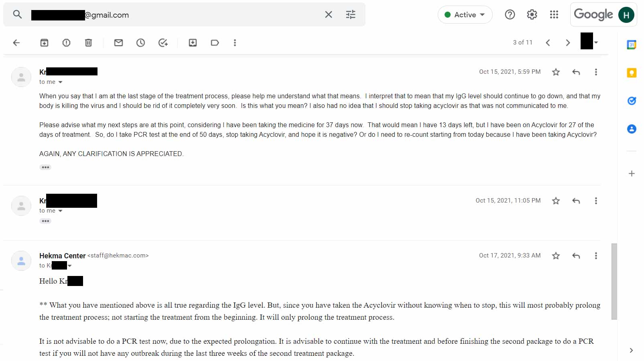
Task: Add conversation to Tasks
Action: click(x=163, y=43)
